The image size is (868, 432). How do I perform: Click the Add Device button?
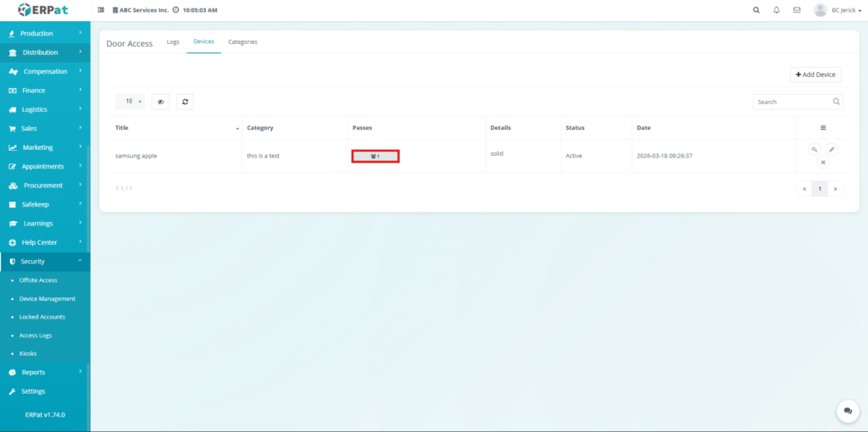pyautogui.click(x=815, y=75)
